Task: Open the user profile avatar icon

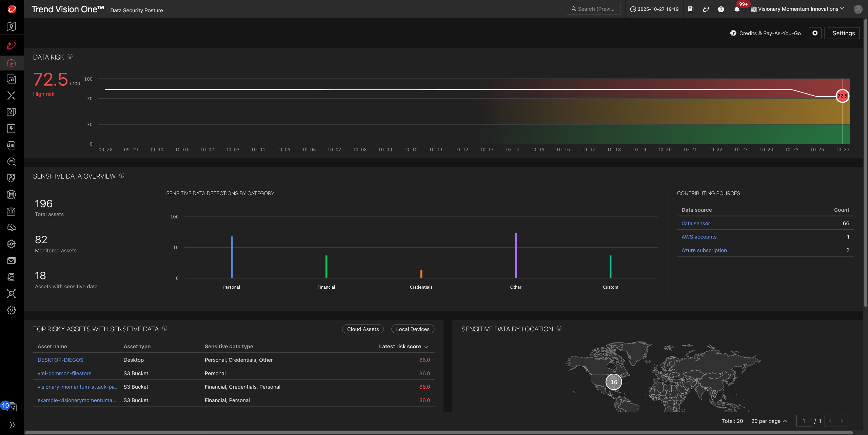Action: 858,9
